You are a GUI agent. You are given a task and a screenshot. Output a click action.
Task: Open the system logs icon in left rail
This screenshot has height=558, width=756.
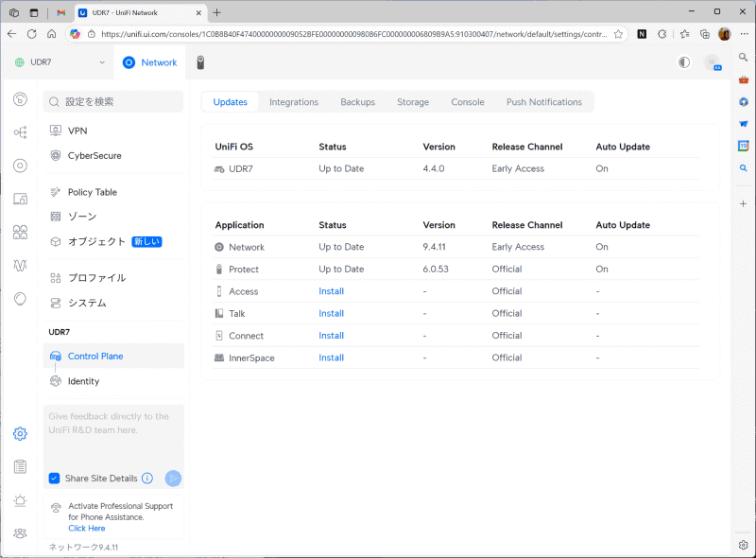(20, 467)
